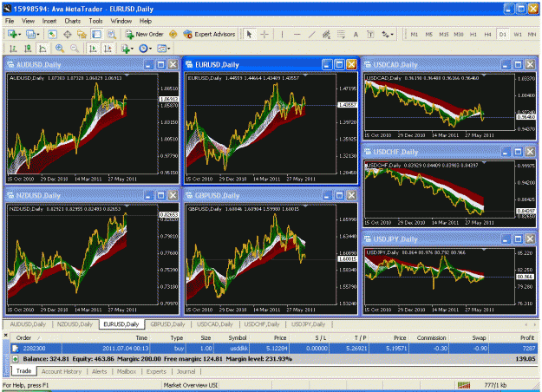
Task: Click the Expert Advisors button
Action: (210, 34)
